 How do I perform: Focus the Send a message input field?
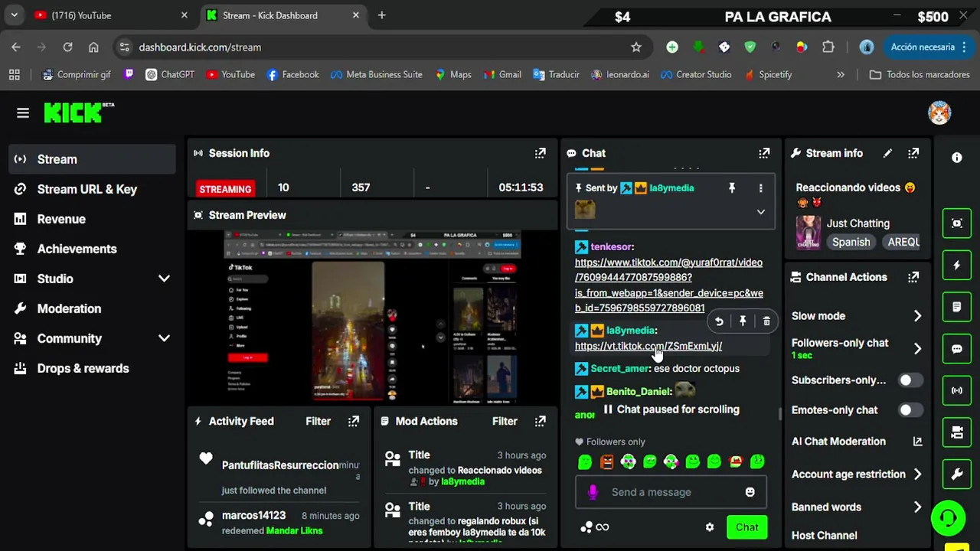(x=671, y=492)
